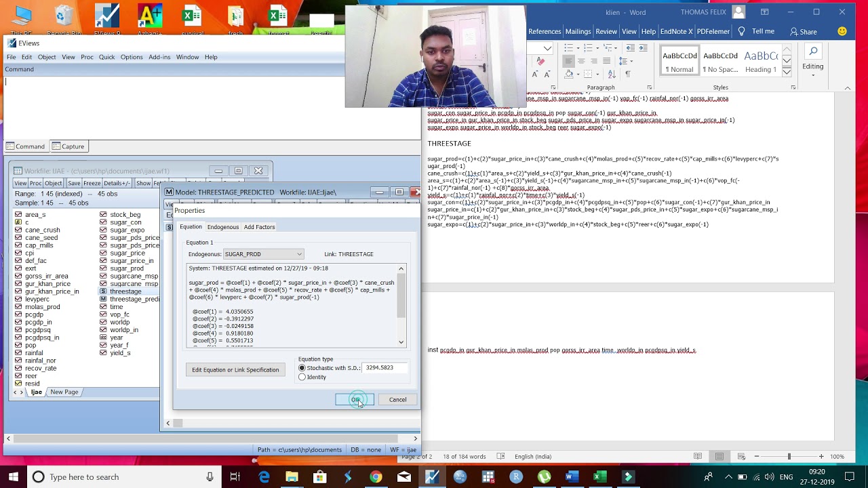Click the Word feedback smiley icon

pos(842,31)
